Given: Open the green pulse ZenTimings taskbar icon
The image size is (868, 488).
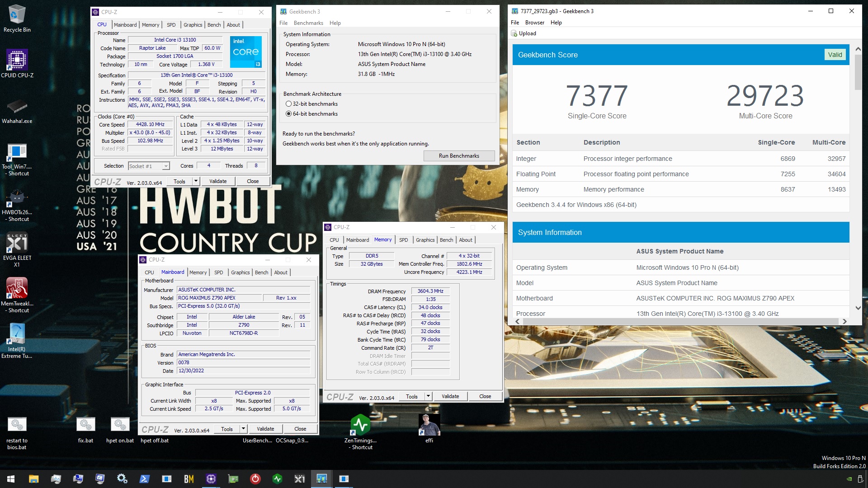Looking at the screenshot, I should pos(277,479).
